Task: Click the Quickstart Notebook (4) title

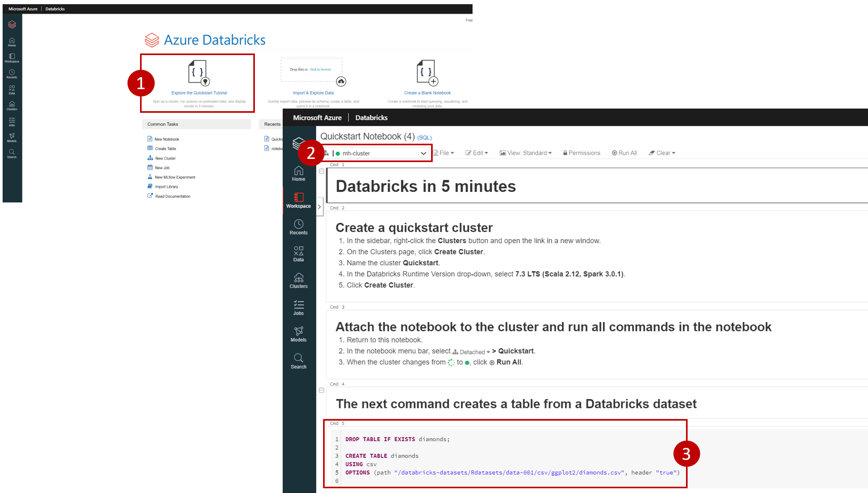Action: click(x=368, y=136)
